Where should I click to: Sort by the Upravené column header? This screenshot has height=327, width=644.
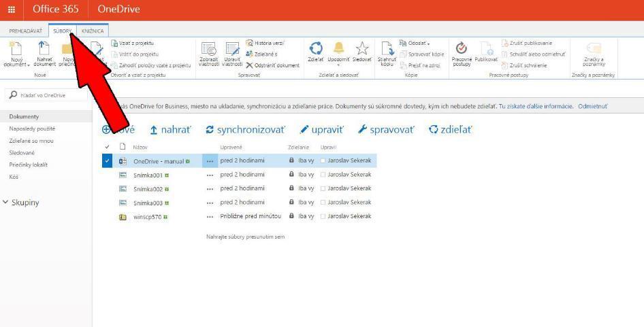point(231,147)
